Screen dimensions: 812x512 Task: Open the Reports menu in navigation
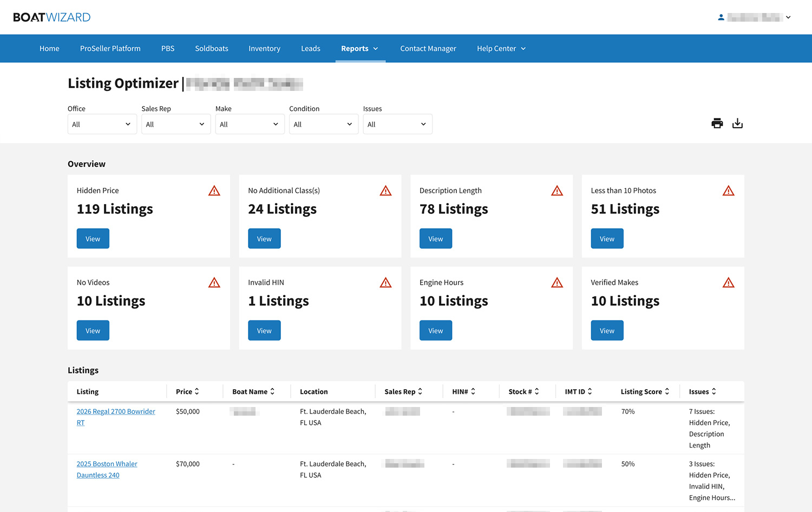(359, 49)
